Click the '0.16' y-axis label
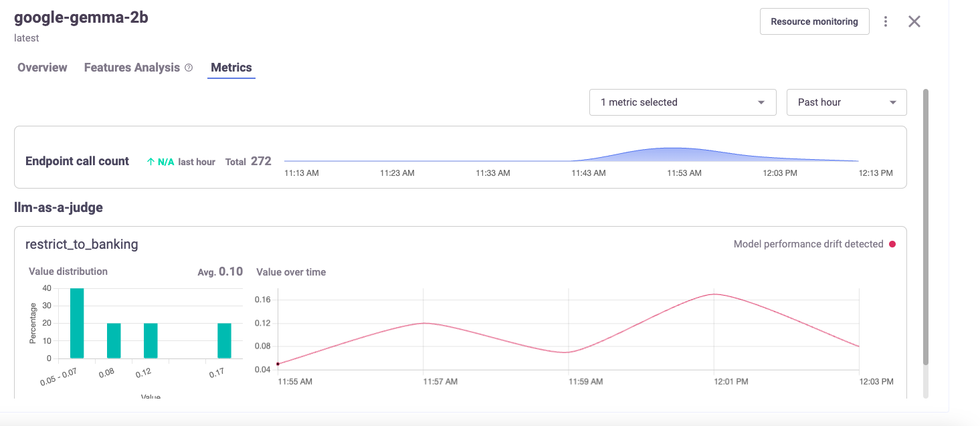 (x=262, y=300)
